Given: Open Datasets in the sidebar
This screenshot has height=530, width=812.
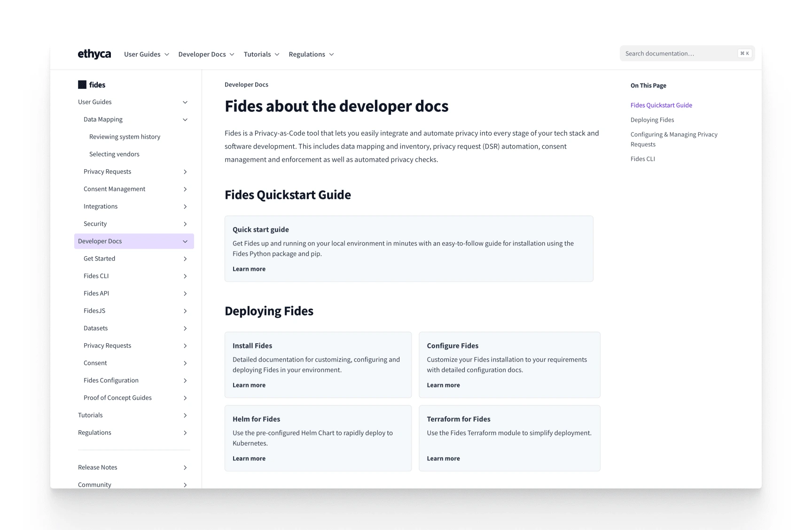Looking at the screenshot, I should (95, 328).
